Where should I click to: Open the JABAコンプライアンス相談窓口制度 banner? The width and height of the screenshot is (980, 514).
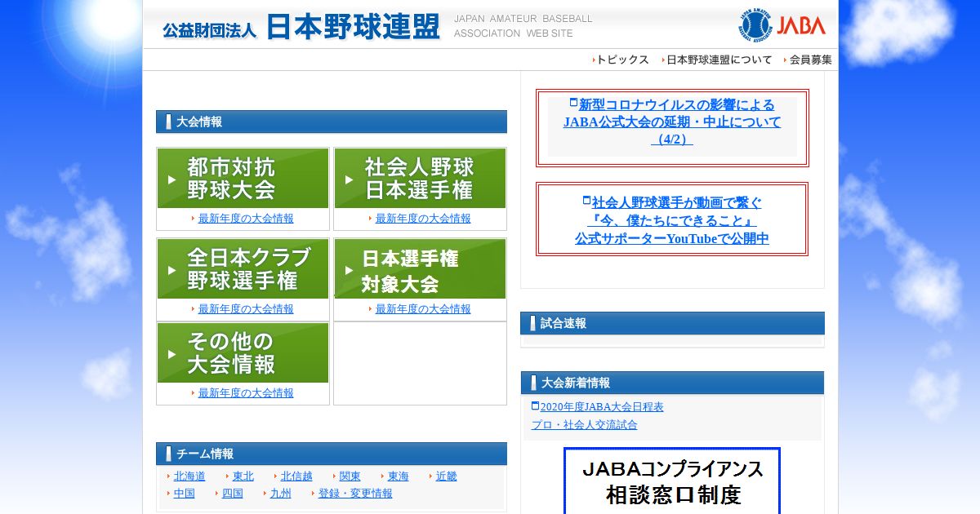click(672, 481)
